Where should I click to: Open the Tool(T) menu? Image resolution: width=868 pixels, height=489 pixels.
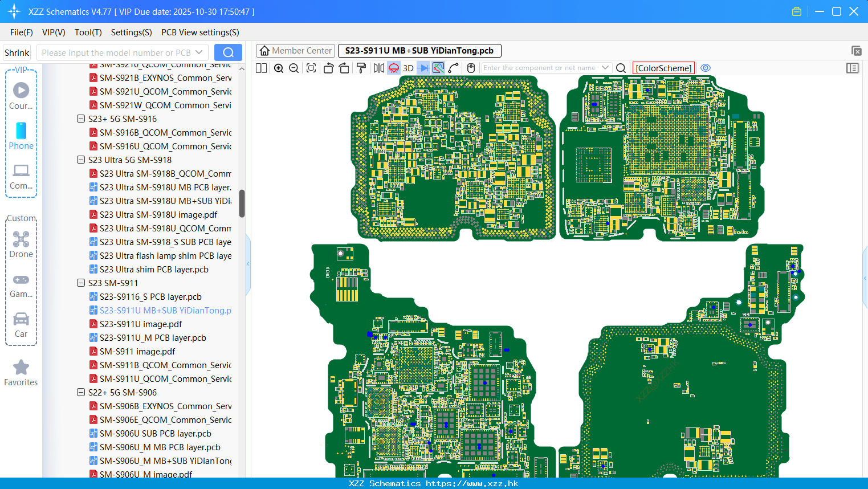click(88, 32)
